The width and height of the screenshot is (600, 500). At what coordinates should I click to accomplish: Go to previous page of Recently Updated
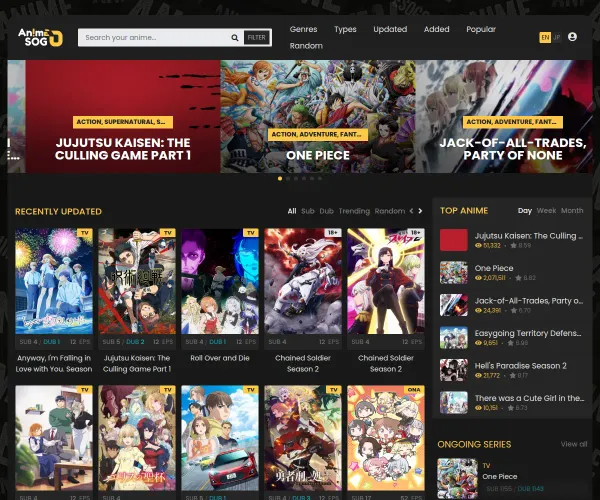[x=411, y=211]
